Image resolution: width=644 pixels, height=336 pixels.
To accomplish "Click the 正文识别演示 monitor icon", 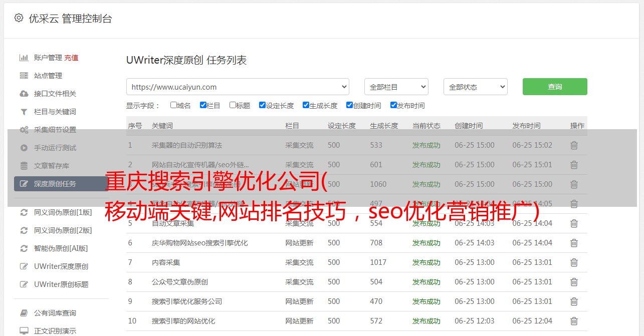I will [24, 331].
